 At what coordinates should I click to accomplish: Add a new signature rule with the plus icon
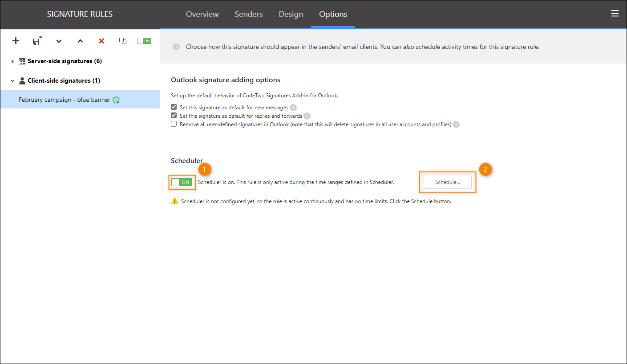tap(16, 41)
